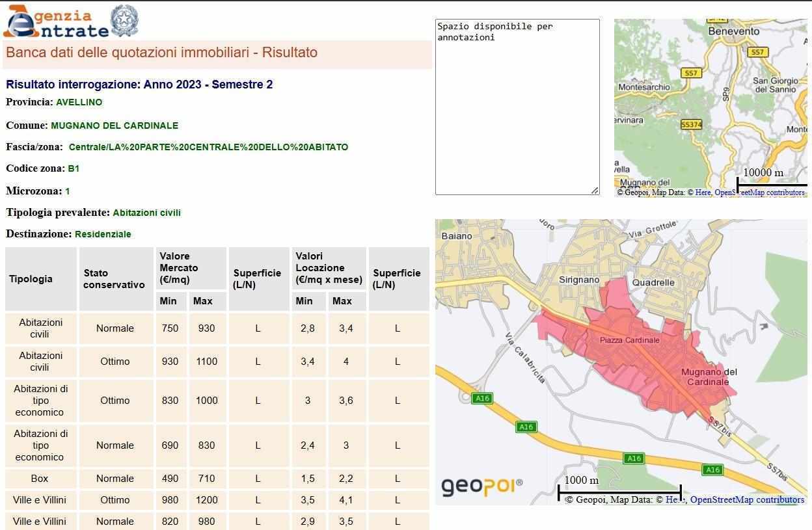Click the geopoi logo on the map
Viewport: 812px width, 530px height.
pos(481,486)
